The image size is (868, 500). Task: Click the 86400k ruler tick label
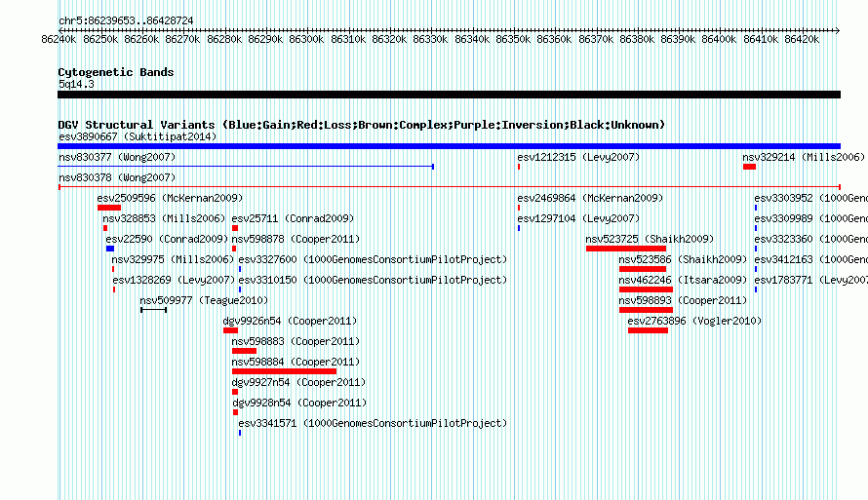719,40
